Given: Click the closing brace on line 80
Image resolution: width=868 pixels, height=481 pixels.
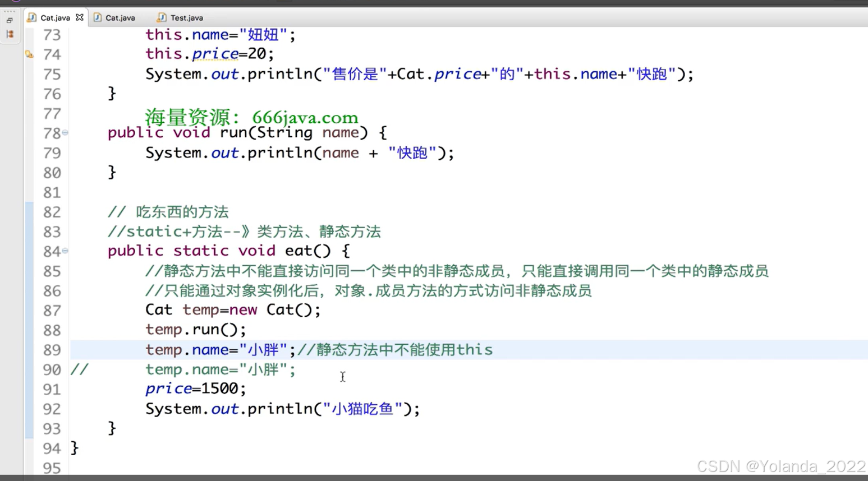Looking at the screenshot, I should click(x=112, y=172).
